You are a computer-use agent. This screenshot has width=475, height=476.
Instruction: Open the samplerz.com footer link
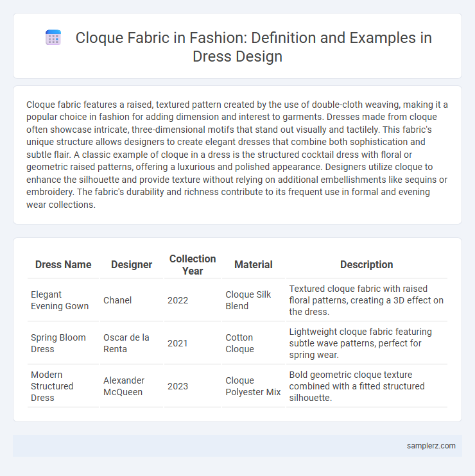pyautogui.click(x=431, y=446)
